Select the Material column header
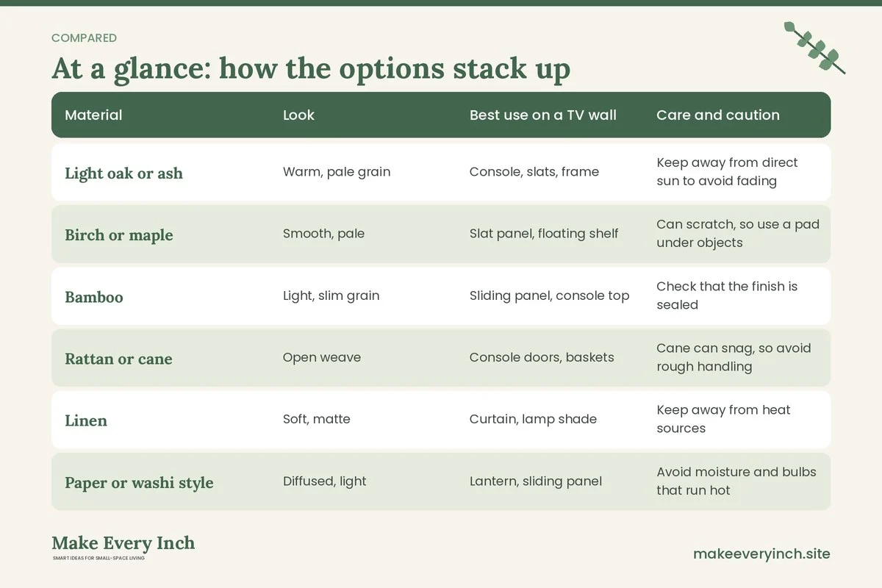The image size is (882, 588). [x=93, y=115]
